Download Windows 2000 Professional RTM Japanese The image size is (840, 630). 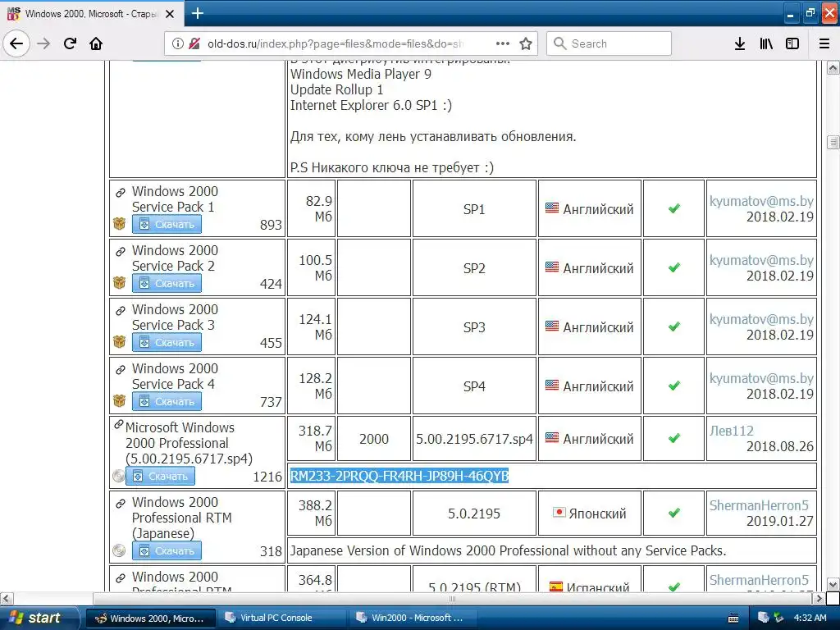[x=167, y=550]
